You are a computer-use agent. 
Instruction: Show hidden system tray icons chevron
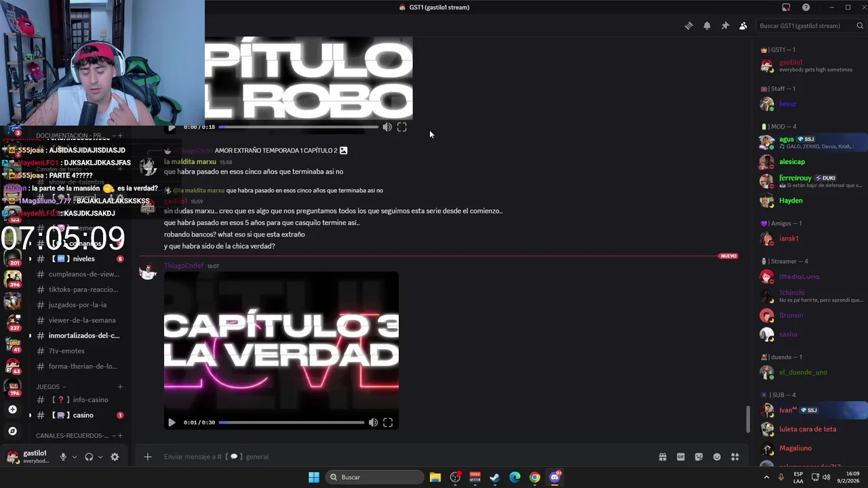click(767, 477)
